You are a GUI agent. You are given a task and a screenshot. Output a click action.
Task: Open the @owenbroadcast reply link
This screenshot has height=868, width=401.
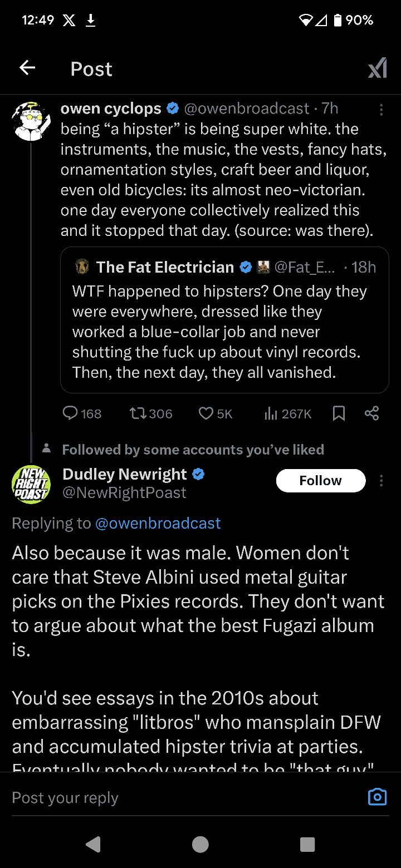coord(158,523)
